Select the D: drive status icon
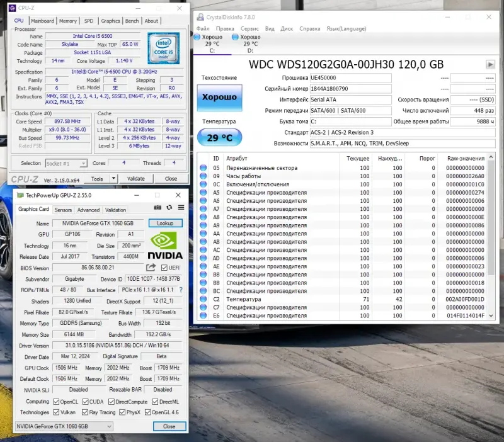The width and height of the screenshot is (504, 442). [x=235, y=37]
